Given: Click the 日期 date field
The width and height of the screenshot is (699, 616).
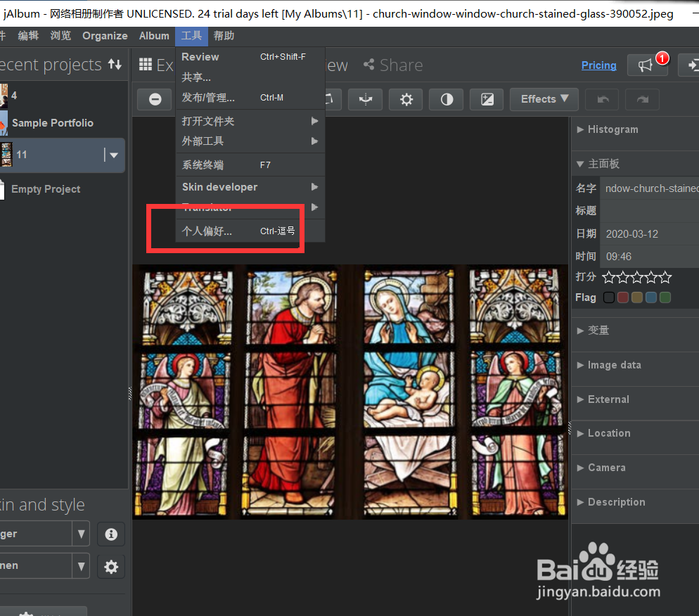Looking at the screenshot, I should (x=650, y=234).
